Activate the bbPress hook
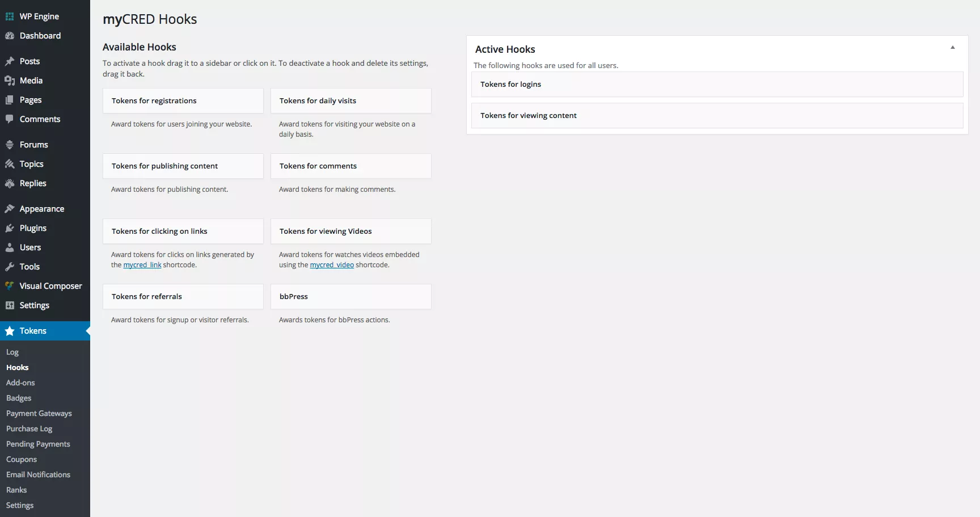Screen dimensions: 980x517 (350, 297)
